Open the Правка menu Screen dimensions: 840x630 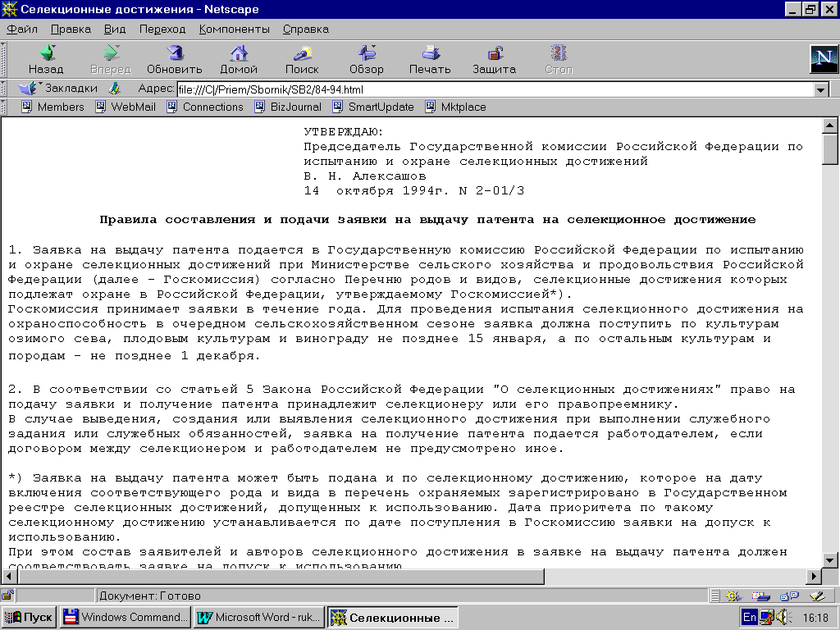(71, 29)
